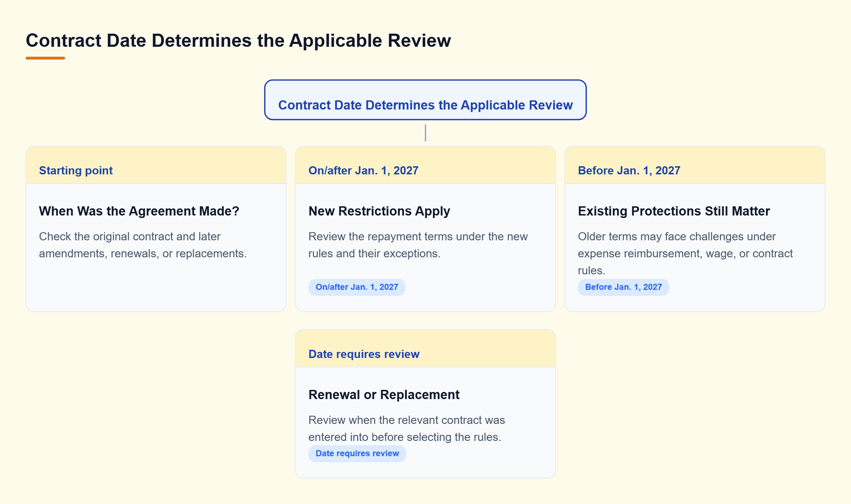Select the 'Existing Protections Still Matter' heading

click(674, 211)
